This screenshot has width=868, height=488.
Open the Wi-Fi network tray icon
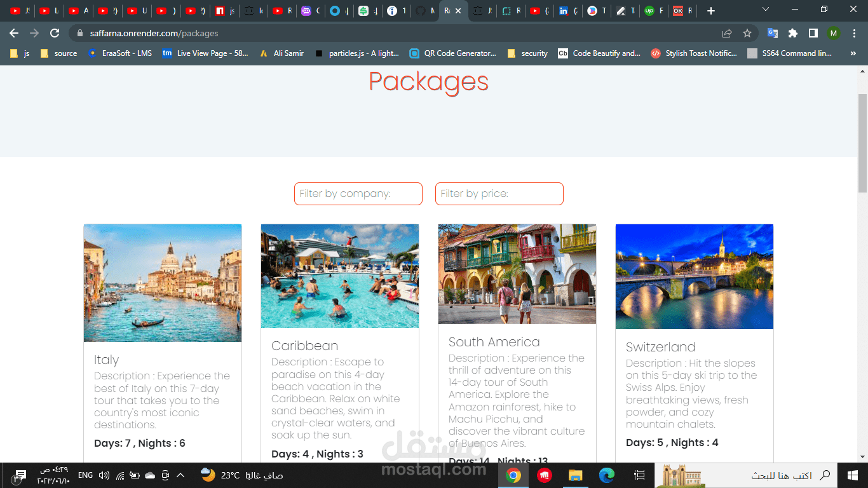click(120, 475)
